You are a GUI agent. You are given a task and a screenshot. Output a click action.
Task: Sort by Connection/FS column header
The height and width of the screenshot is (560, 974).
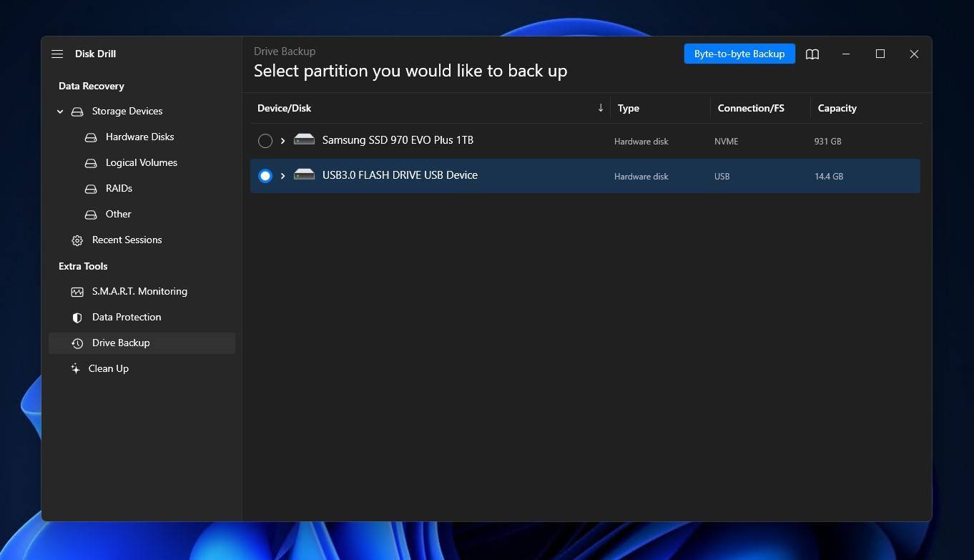[x=751, y=108]
